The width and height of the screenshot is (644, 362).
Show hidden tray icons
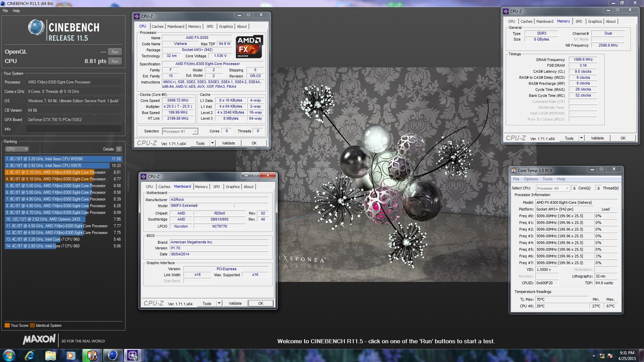point(594,356)
